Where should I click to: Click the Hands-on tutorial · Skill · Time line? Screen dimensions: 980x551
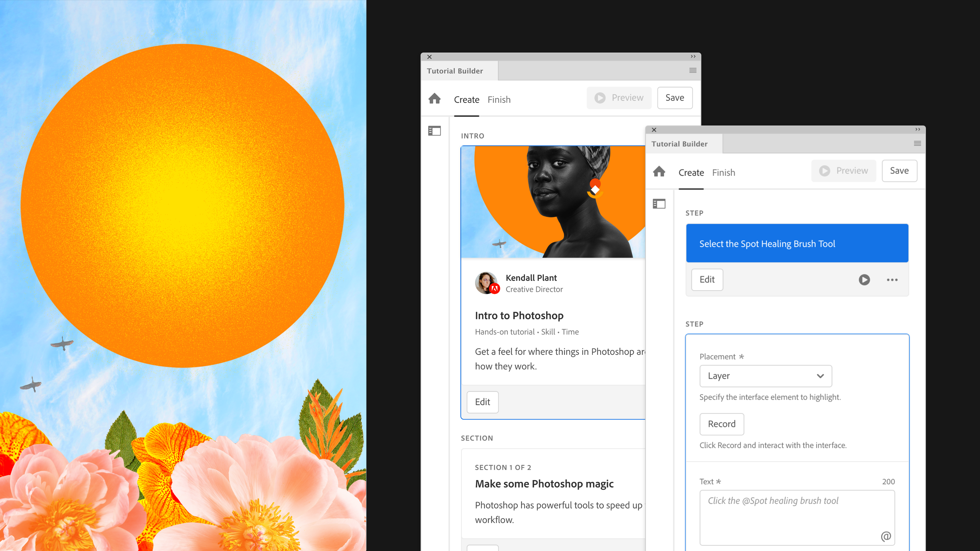tap(526, 332)
